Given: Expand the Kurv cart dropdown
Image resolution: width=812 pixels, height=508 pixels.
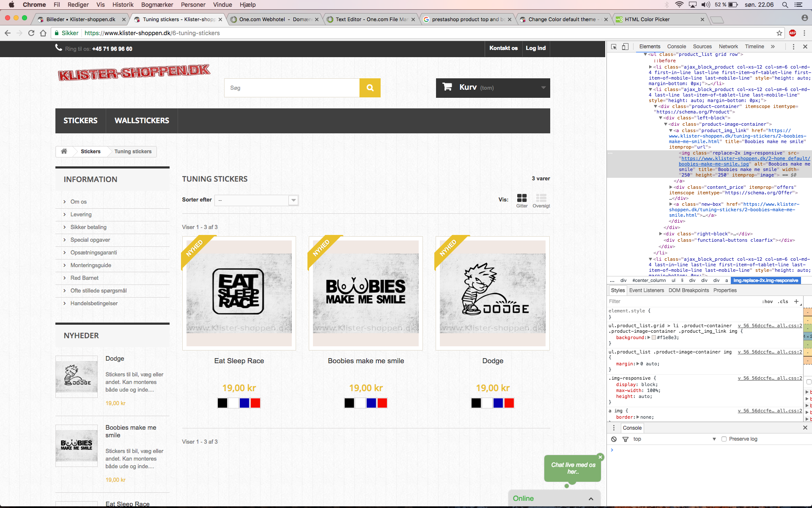Looking at the screenshot, I should [x=543, y=88].
